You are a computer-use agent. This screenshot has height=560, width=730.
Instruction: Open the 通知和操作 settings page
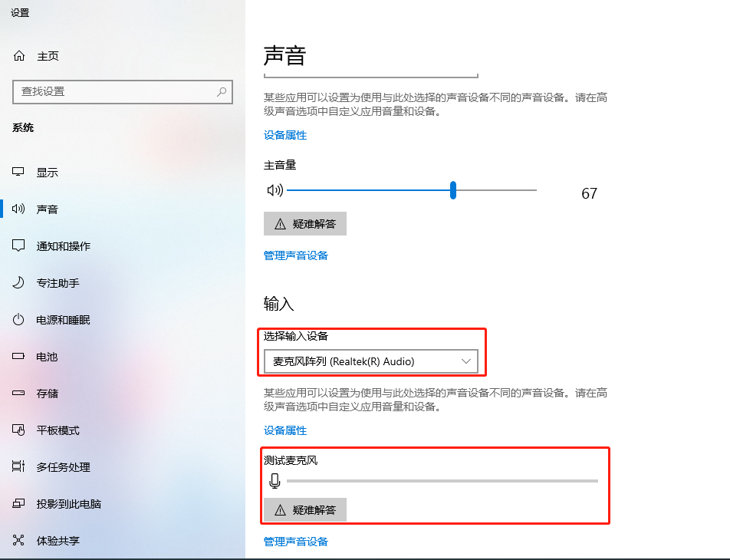coord(64,246)
